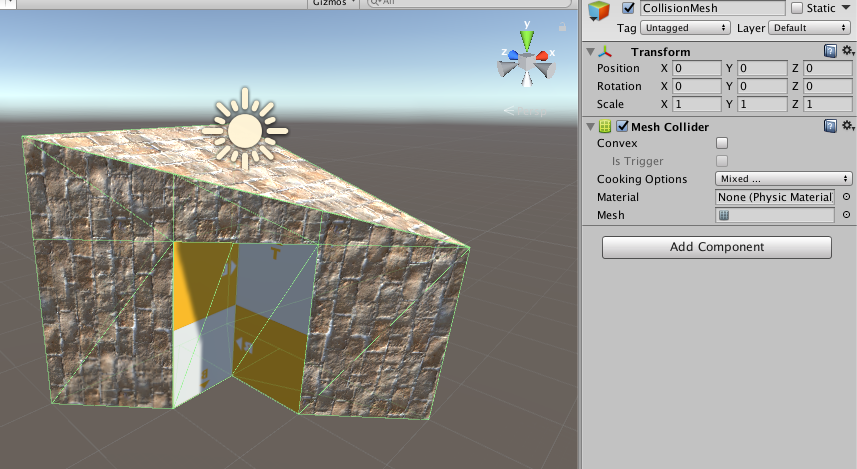Open the Physic Material object picker circle

846,197
